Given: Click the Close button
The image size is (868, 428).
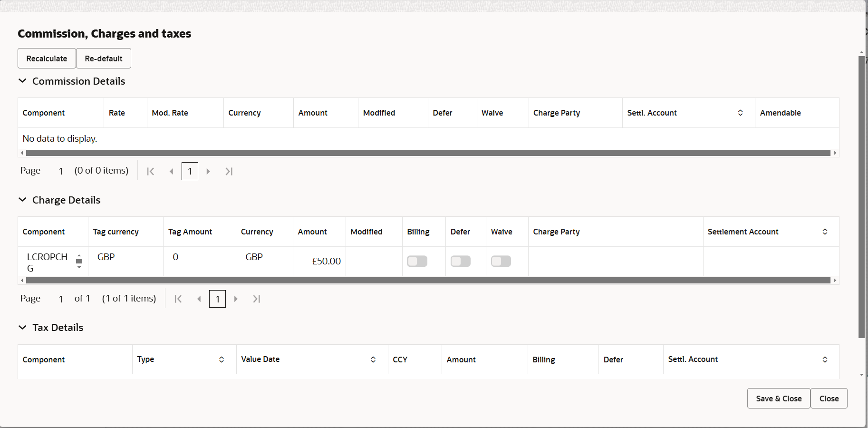Looking at the screenshot, I should coord(829,399).
